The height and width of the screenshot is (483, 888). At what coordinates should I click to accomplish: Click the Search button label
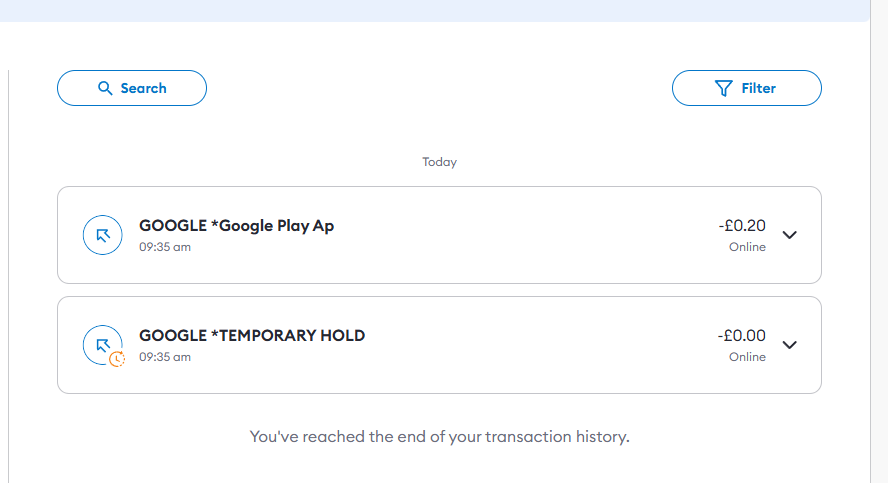click(143, 88)
